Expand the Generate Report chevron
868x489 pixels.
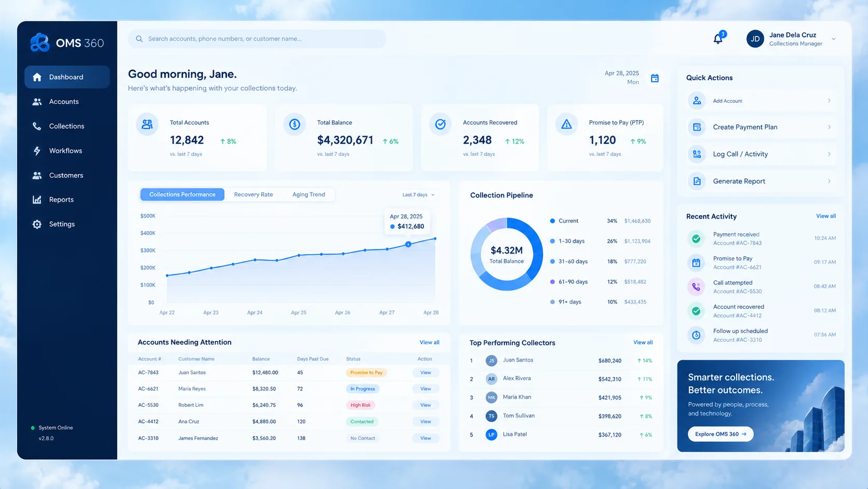[x=829, y=181]
